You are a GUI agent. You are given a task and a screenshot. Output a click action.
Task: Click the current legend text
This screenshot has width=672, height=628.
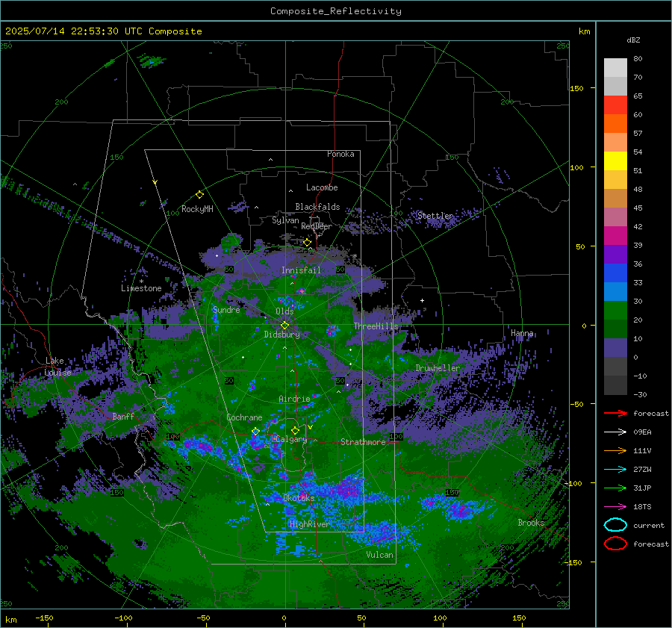(x=649, y=525)
